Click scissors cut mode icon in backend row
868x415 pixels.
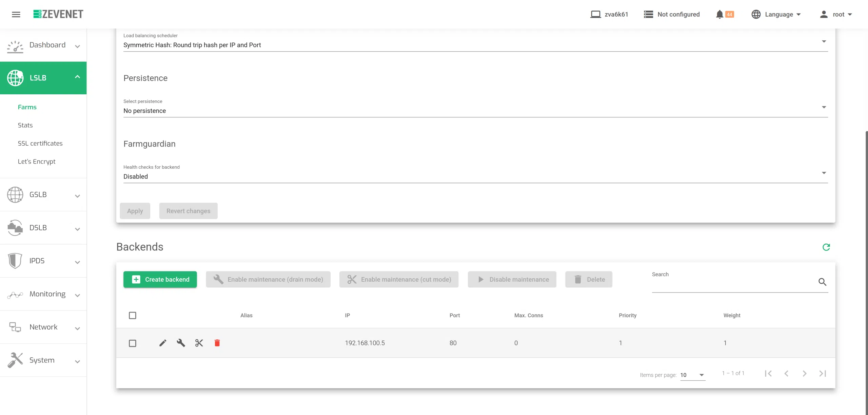pos(199,343)
